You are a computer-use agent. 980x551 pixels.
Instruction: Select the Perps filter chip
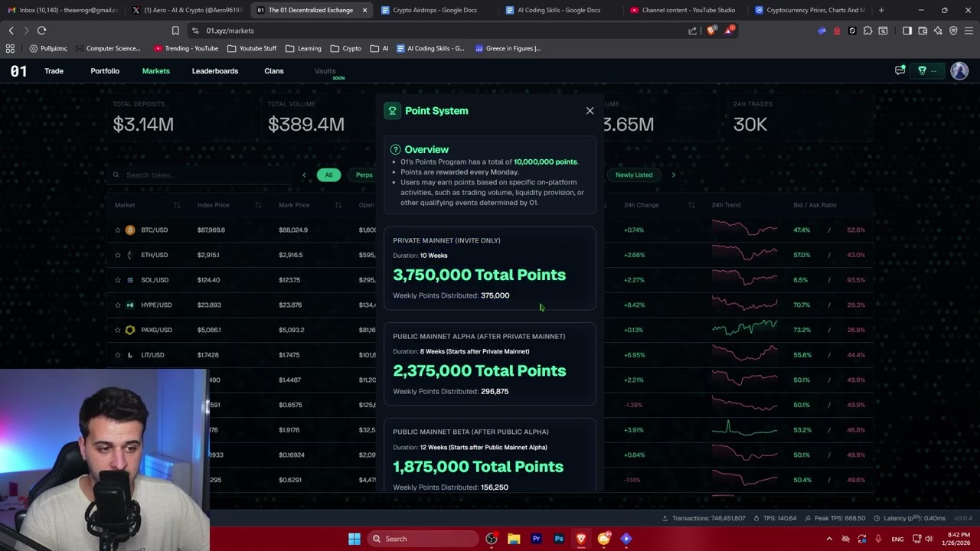(364, 175)
